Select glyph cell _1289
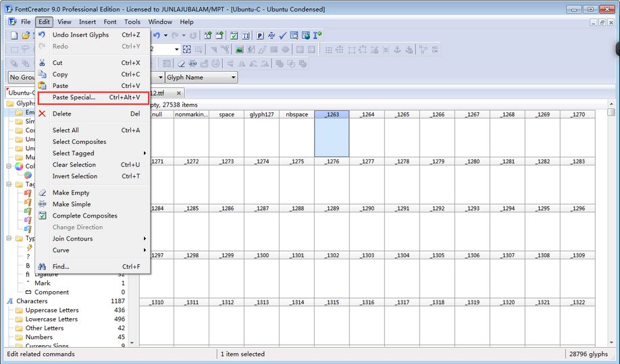Screen dimensions: 620x364 coord(332,230)
